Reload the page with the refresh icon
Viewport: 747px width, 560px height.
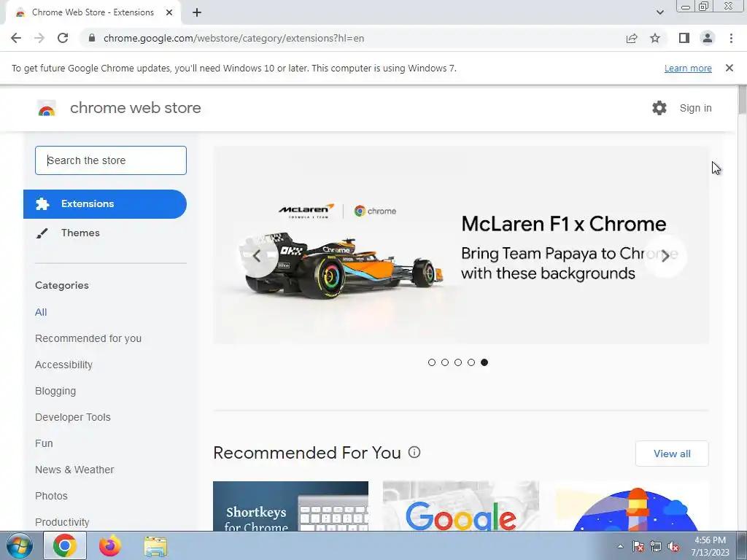coord(63,38)
